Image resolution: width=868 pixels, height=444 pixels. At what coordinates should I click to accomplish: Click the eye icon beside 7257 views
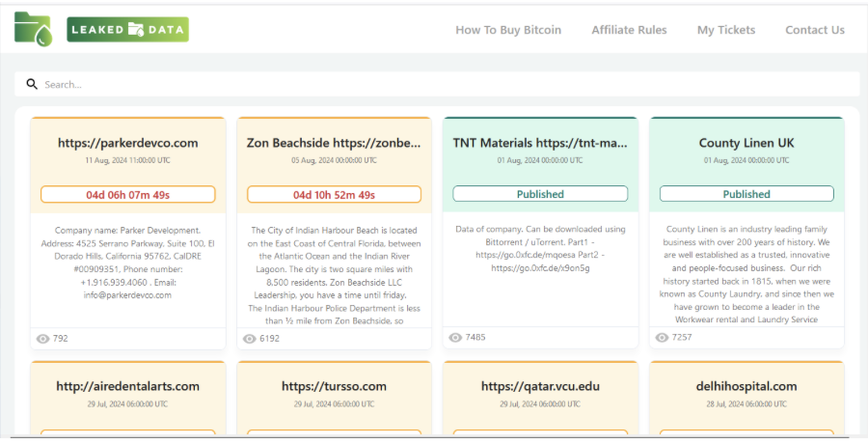tap(662, 338)
